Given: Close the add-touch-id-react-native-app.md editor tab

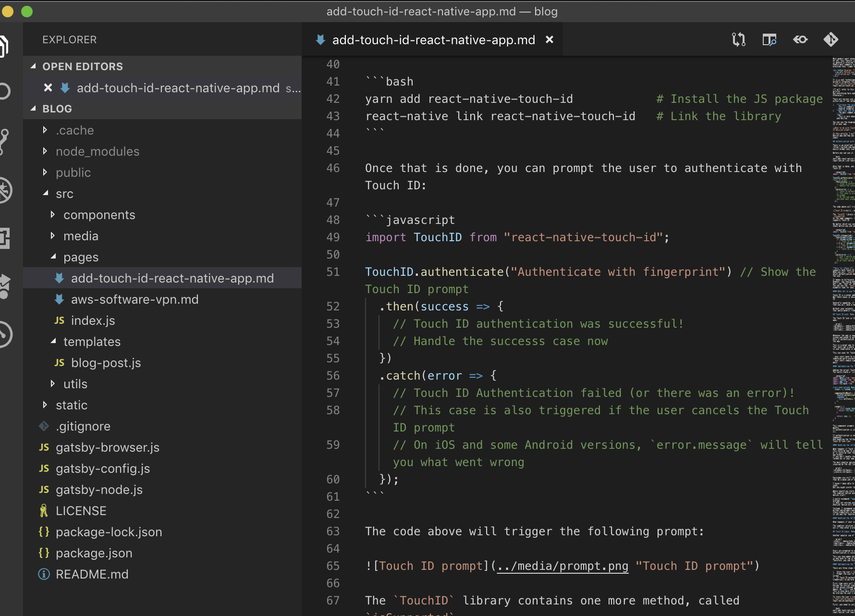Looking at the screenshot, I should 550,39.
